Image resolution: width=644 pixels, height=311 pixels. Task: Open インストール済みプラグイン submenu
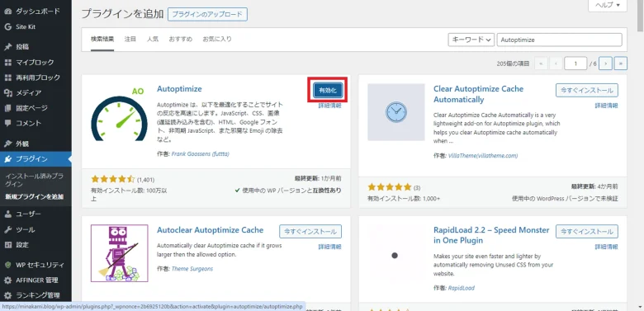[35, 180]
